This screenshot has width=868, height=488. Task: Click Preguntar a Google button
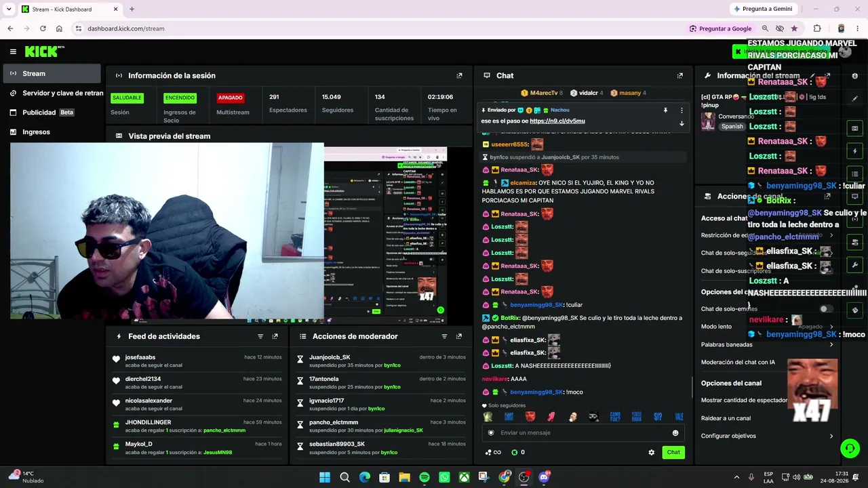(720, 28)
